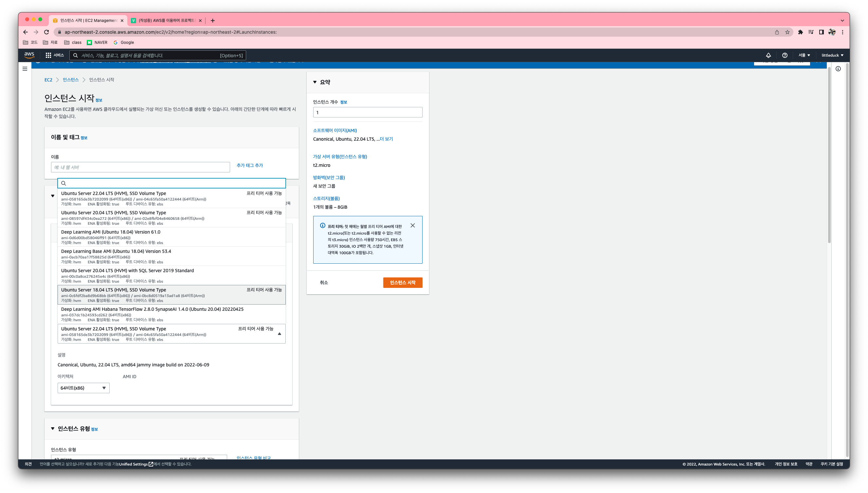
Task: Close the free tier info box
Action: pos(412,225)
